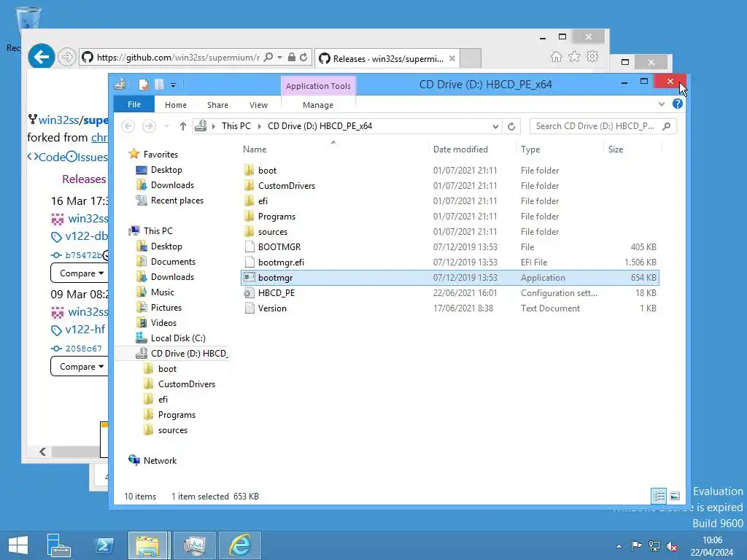
Task: Click the Explorer Forward navigation arrow
Action: click(149, 126)
